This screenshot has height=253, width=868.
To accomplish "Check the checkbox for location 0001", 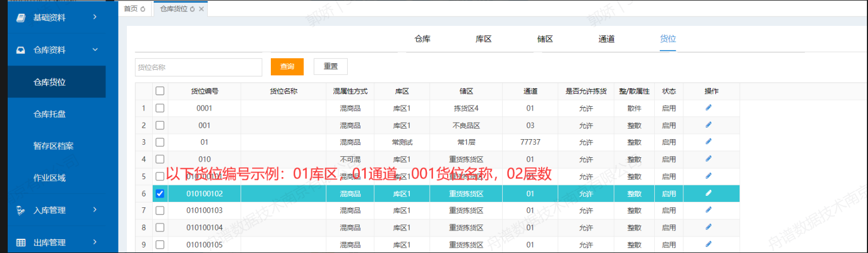I will (x=160, y=108).
